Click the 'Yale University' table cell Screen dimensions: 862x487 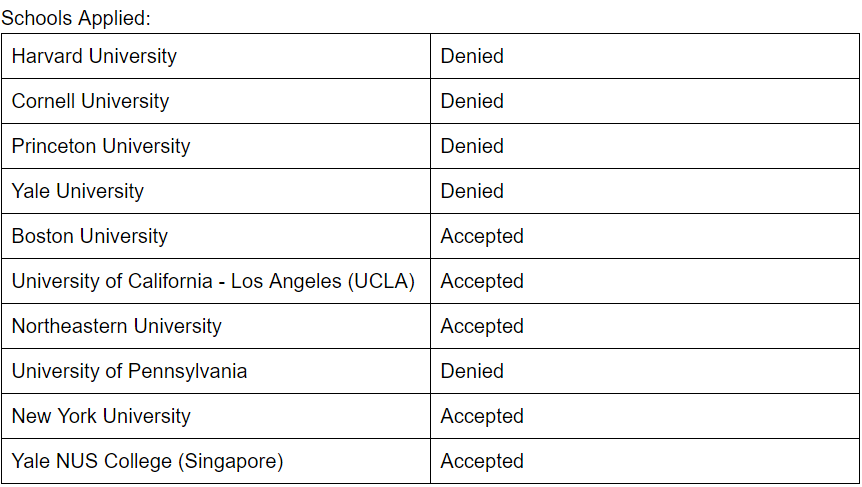tap(78, 191)
